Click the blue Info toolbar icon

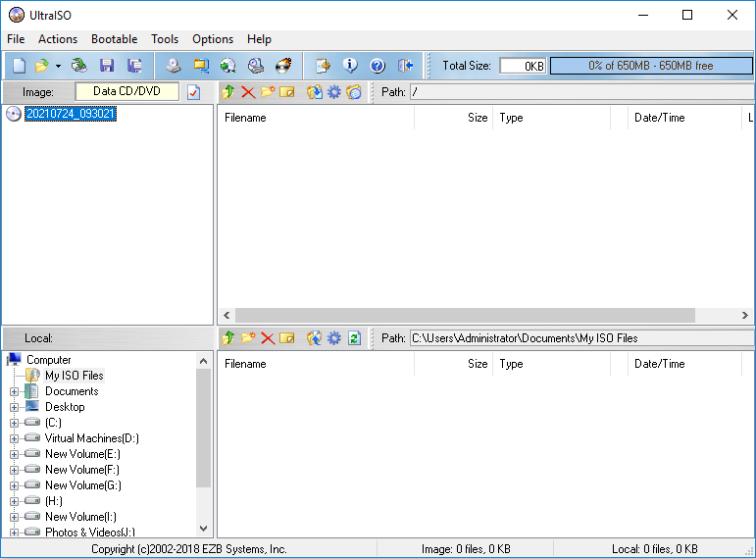(x=350, y=66)
